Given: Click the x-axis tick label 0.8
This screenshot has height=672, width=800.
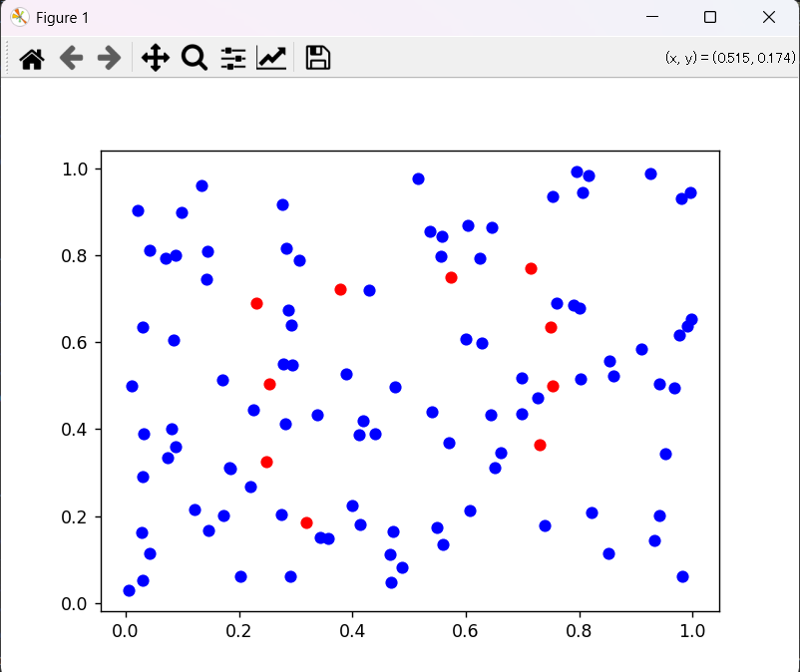Looking at the screenshot, I should [580, 631].
